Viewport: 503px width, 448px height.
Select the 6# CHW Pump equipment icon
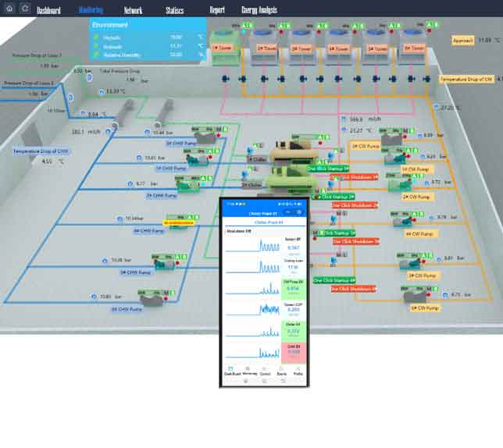151,299
